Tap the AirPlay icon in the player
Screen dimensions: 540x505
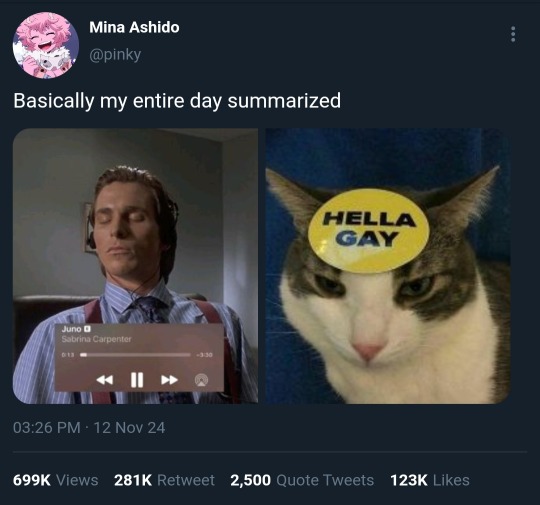click(201, 380)
